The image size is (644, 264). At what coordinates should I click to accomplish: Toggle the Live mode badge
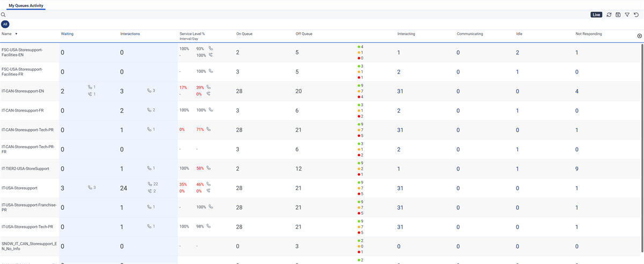click(x=596, y=14)
